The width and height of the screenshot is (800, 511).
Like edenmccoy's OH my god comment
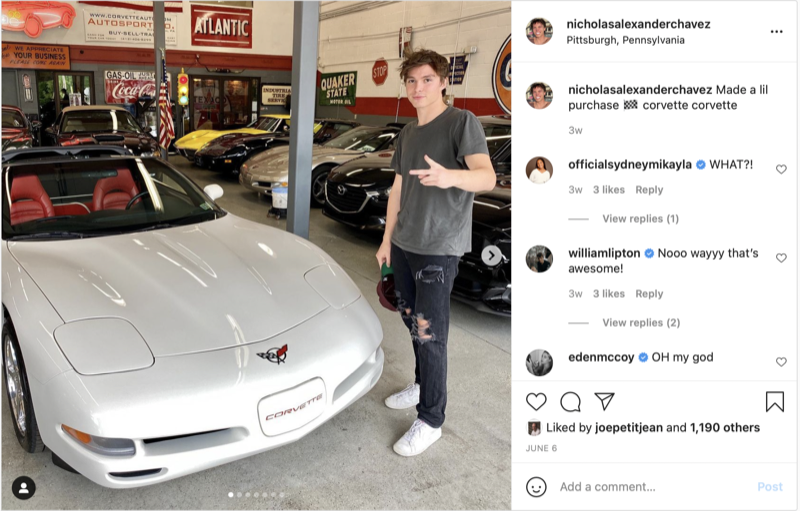pyautogui.click(x=781, y=362)
